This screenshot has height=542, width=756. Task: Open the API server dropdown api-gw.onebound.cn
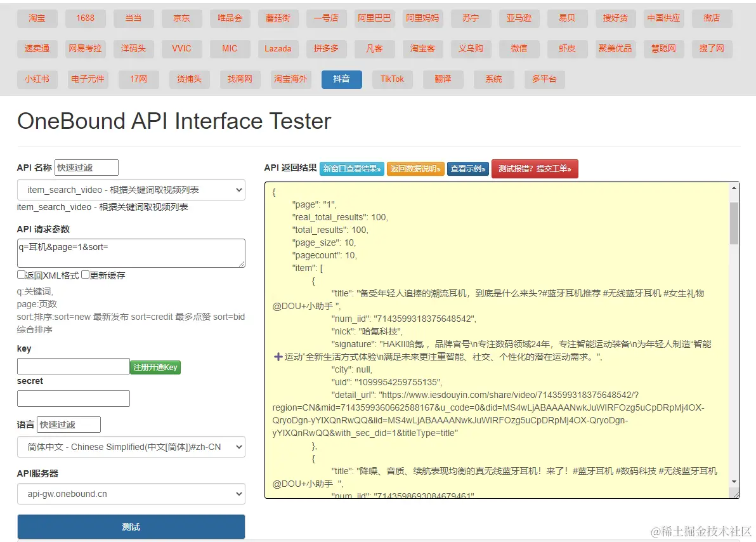click(131, 494)
